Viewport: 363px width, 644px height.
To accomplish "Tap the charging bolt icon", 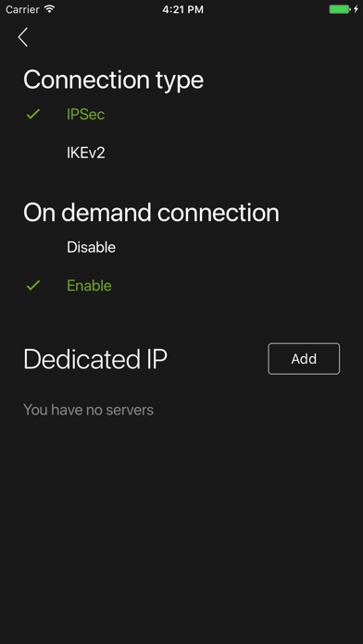I will click(x=356, y=9).
